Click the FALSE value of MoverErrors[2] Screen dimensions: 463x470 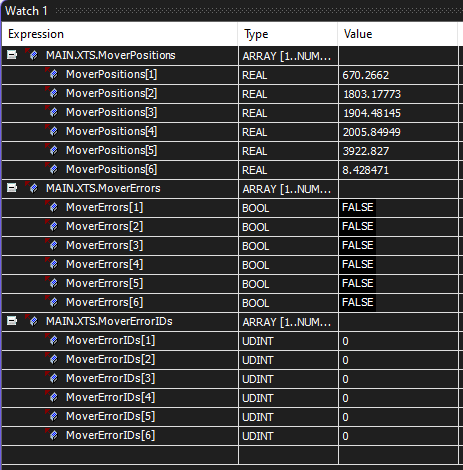click(357, 226)
